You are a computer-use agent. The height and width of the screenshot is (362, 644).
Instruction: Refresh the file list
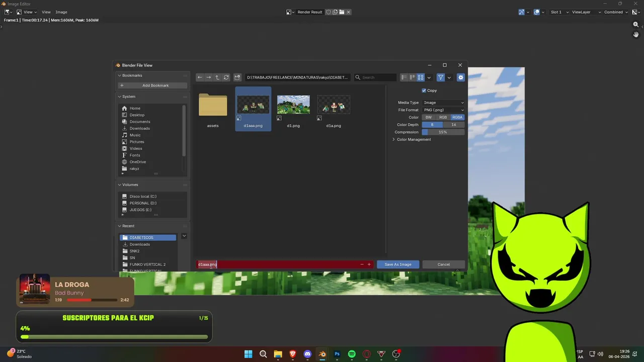pos(226,77)
